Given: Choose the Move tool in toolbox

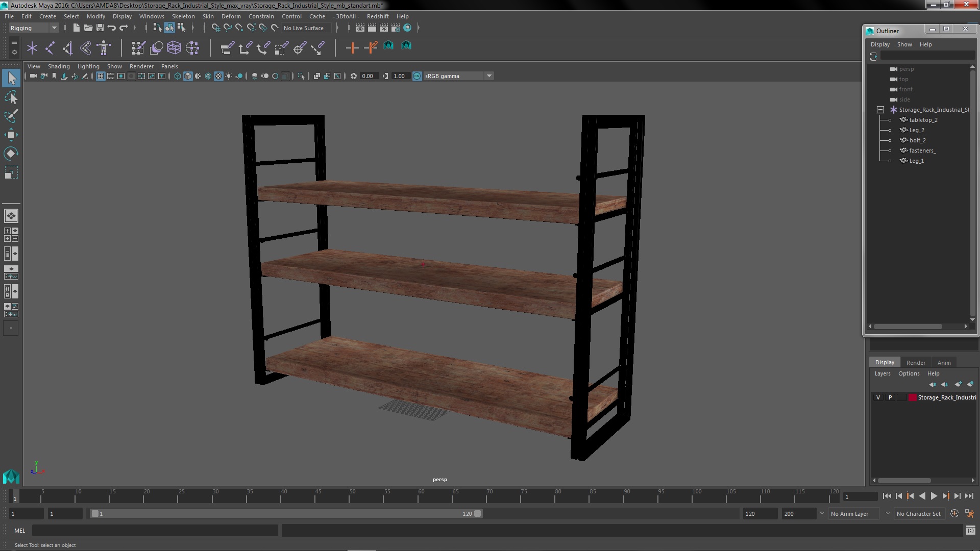Looking at the screenshot, I should point(11,135).
